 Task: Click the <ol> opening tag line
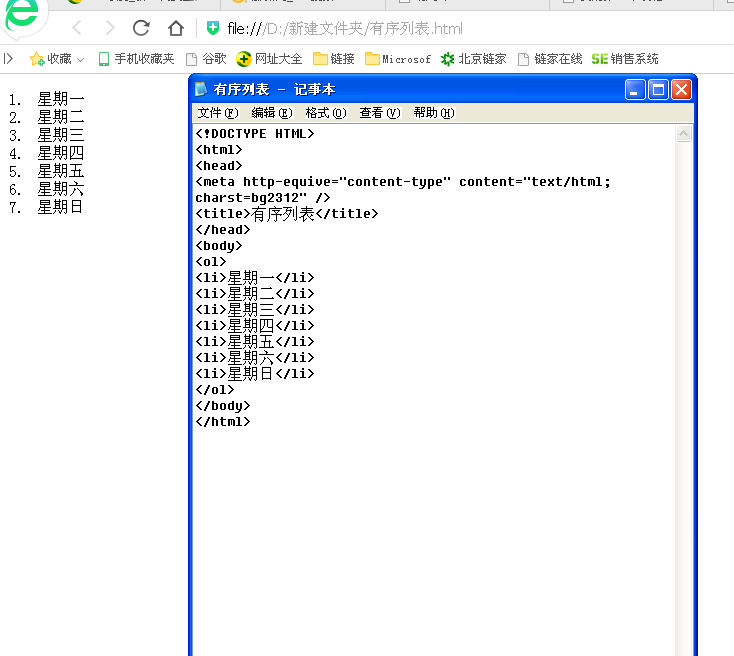coord(211,262)
